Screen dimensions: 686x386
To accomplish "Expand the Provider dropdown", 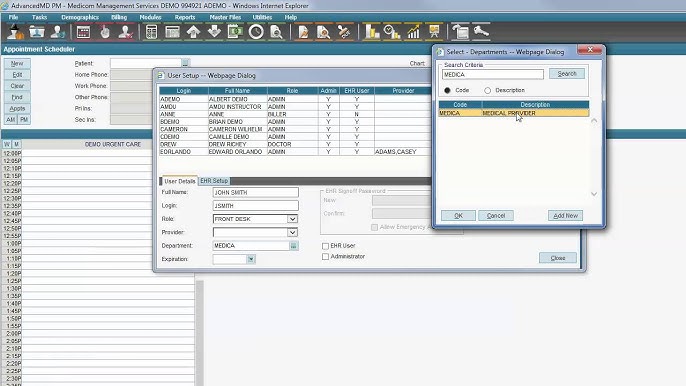I will pyautogui.click(x=292, y=232).
